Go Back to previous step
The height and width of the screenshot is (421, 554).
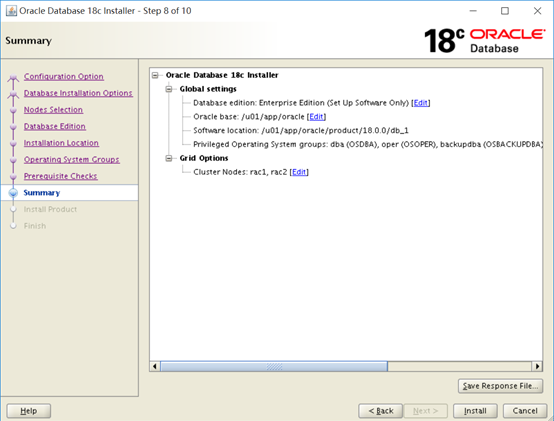pyautogui.click(x=381, y=411)
